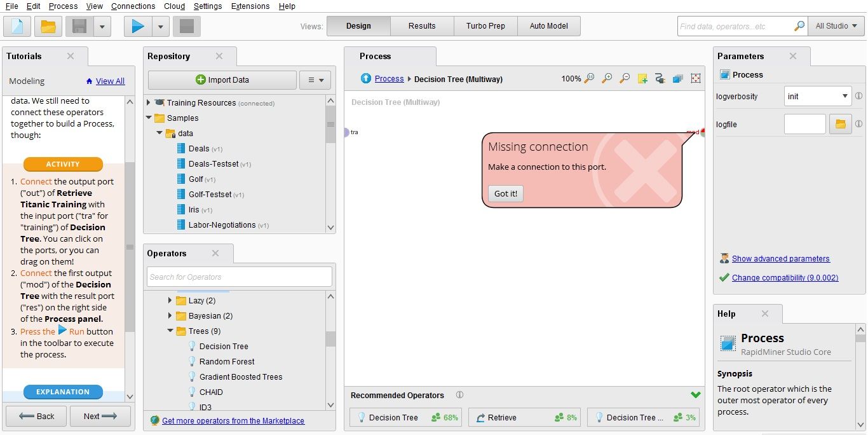This screenshot has width=868, height=435.
Task: Click the recommended Retrieve operator
Action: (525, 417)
